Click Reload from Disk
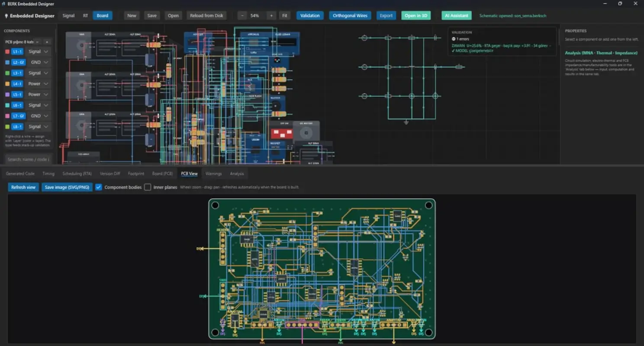This screenshot has width=644, height=346. tap(207, 16)
